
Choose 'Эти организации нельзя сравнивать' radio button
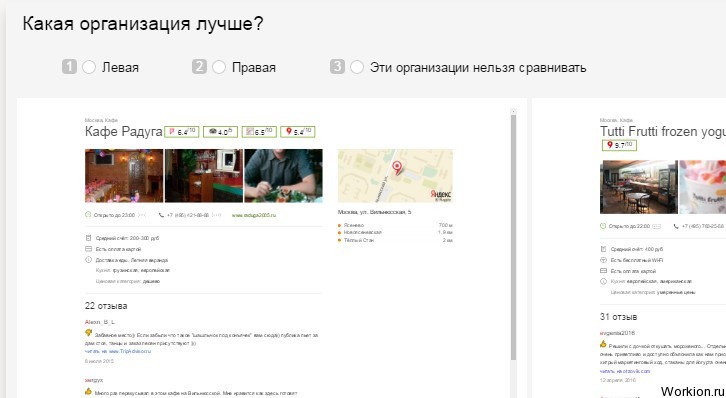tap(357, 68)
